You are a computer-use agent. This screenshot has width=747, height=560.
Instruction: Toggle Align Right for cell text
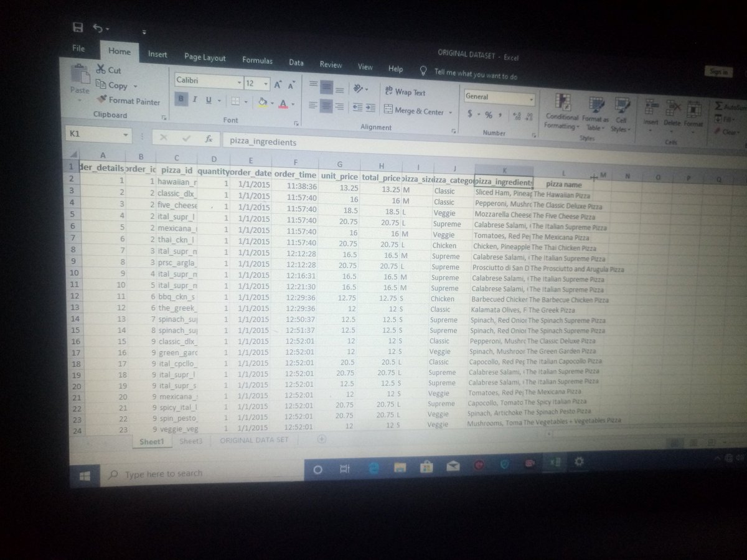tap(339, 107)
